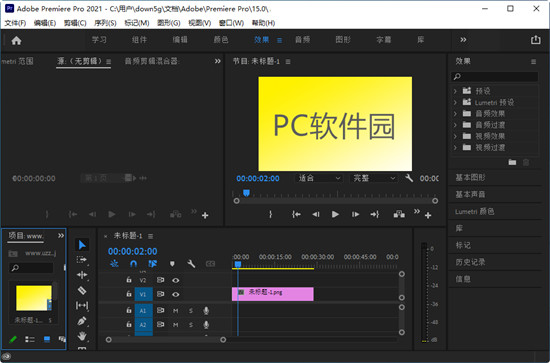This screenshot has height=363, width=550.
Task: Select the Track Select Forward tool
Action: click(82, 260)
